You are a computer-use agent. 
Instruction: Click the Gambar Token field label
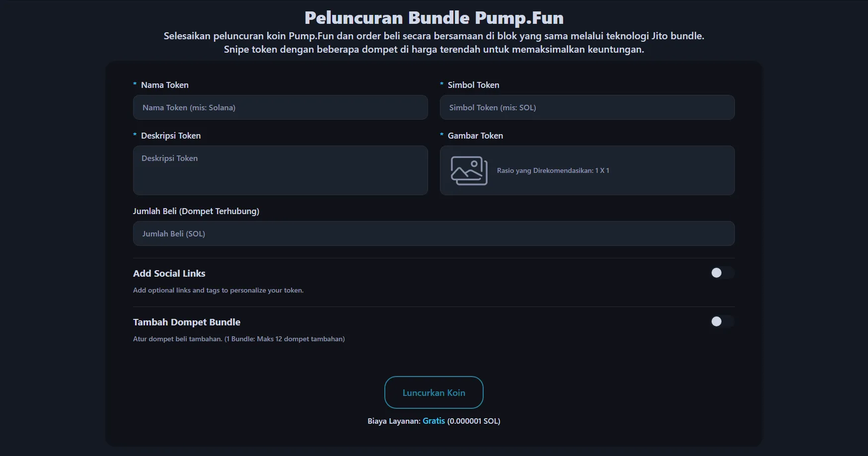[x=475, y=136]
